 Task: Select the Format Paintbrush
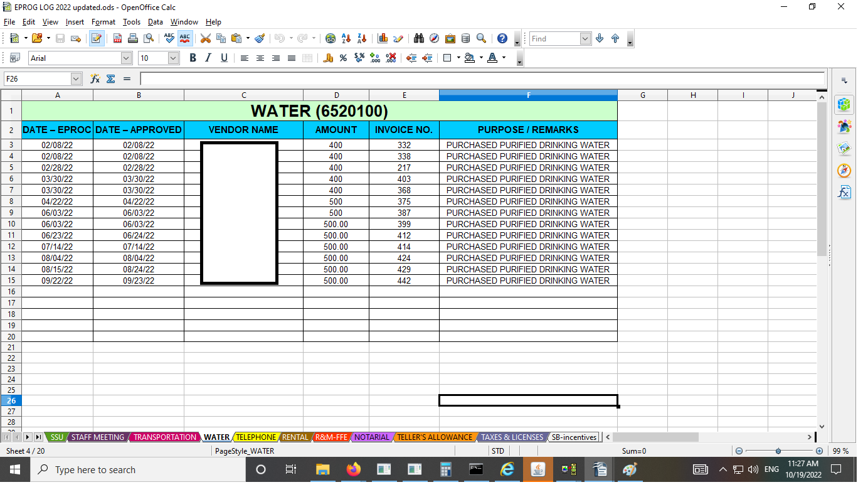(x=260, y=38)
